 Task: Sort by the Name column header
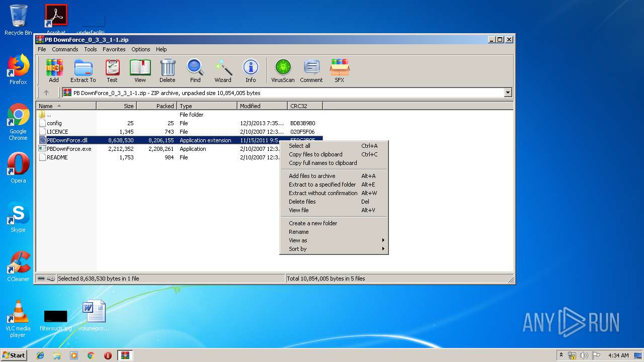coord(66,106)
